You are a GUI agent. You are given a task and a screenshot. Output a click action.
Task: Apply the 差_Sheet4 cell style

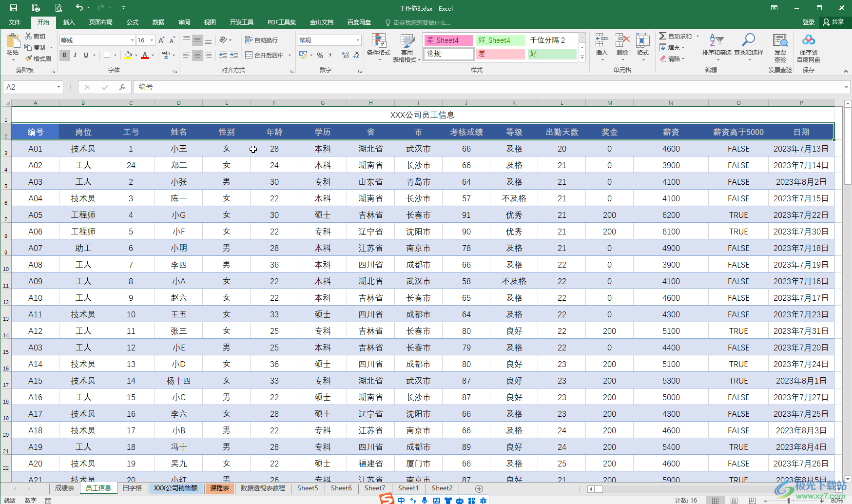pyautogui.click(x=449, y=40)
